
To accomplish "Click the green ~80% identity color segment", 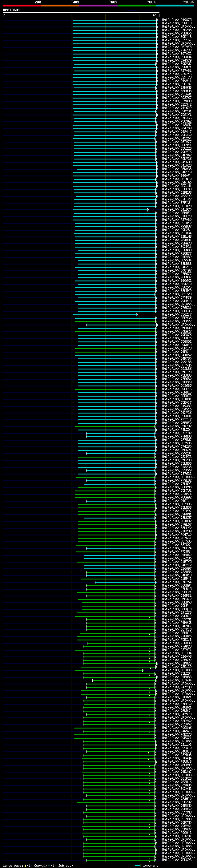I will coord(137,6).
